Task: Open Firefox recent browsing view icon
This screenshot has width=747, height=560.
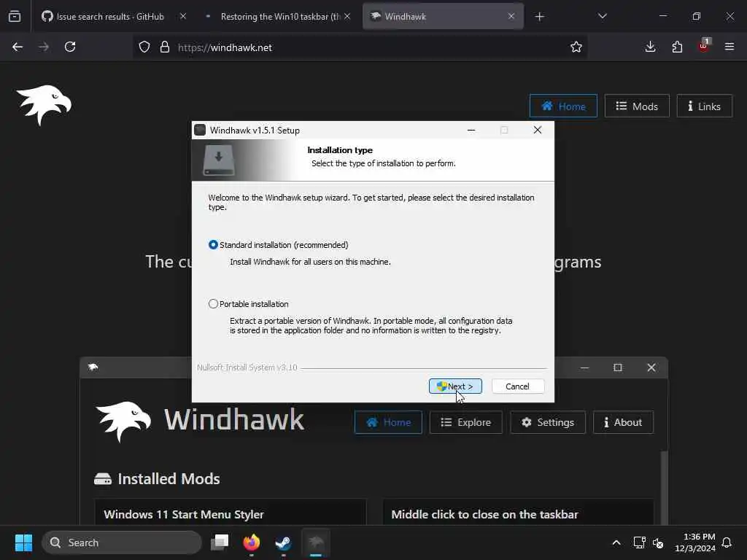Action: point(15,17)
